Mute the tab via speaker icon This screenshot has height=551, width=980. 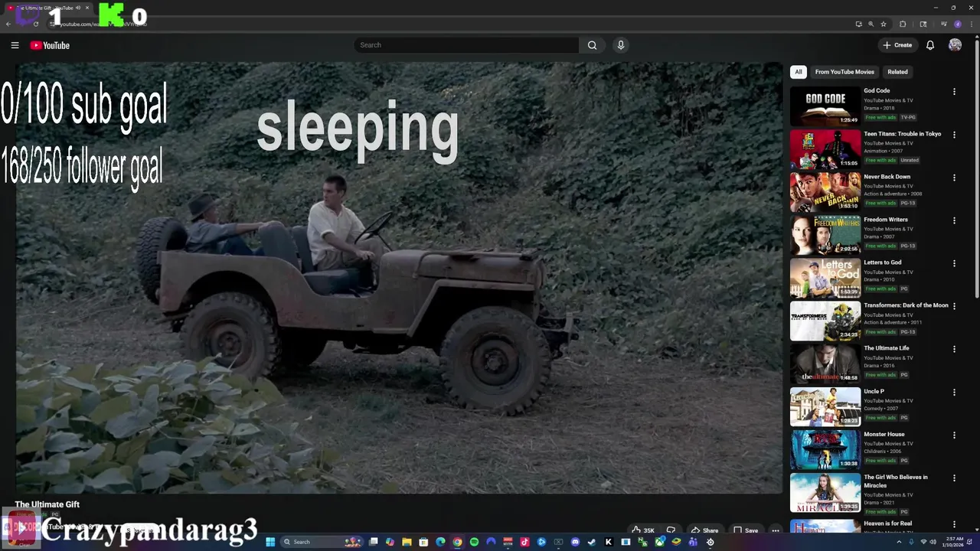(x=77, y=8)
